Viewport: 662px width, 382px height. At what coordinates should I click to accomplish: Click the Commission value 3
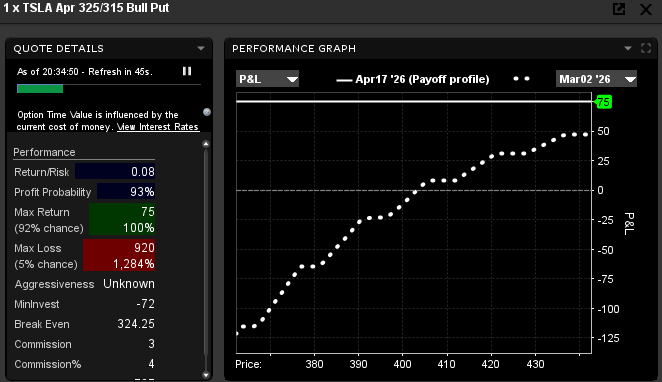(x=151, y=344)
